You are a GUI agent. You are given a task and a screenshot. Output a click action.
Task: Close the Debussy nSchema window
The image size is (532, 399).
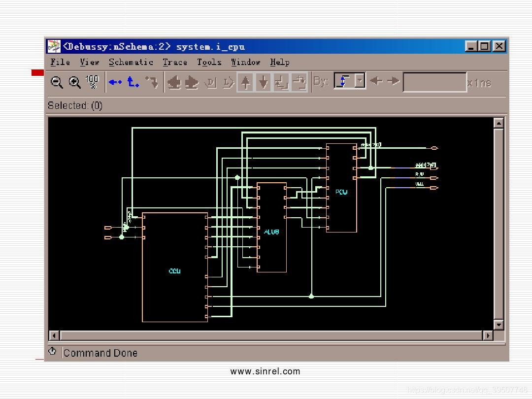point(499,46)
